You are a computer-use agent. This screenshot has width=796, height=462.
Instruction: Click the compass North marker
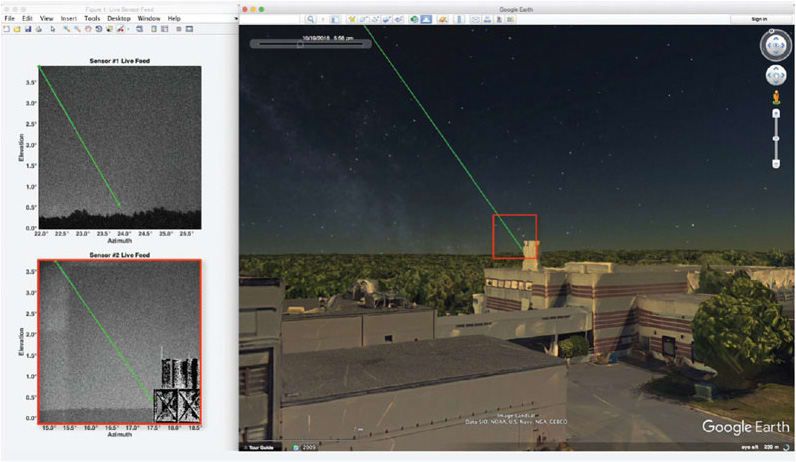tap(772, 31)
